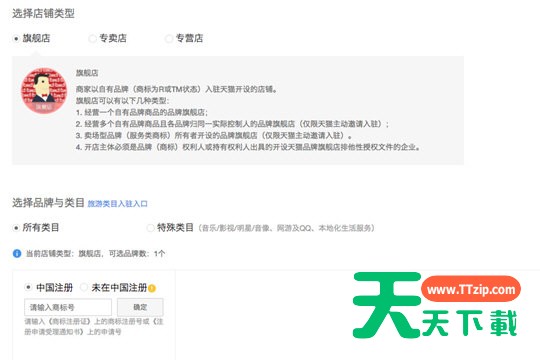The height and width of the screenshot is (360, 540).
Task: Click the line 1. 经营一个自有品牌商品的品牌旗舰店
Action: [142, 112]
